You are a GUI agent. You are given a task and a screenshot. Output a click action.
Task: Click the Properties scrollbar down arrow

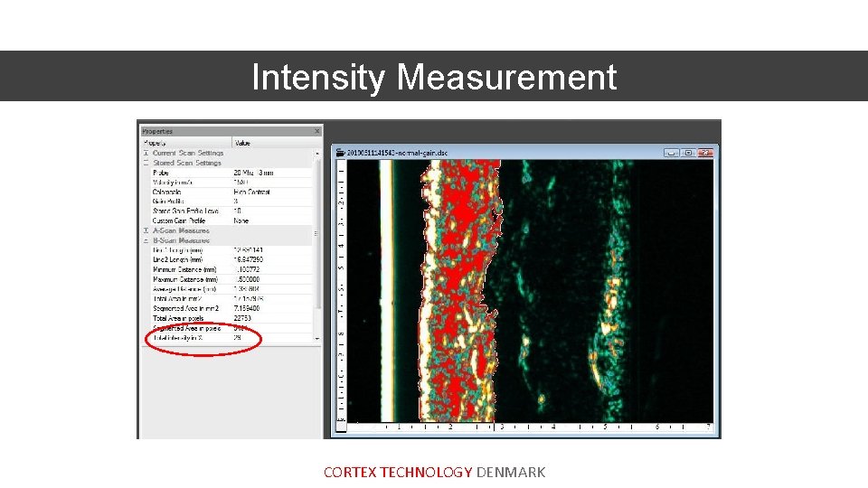317,338
